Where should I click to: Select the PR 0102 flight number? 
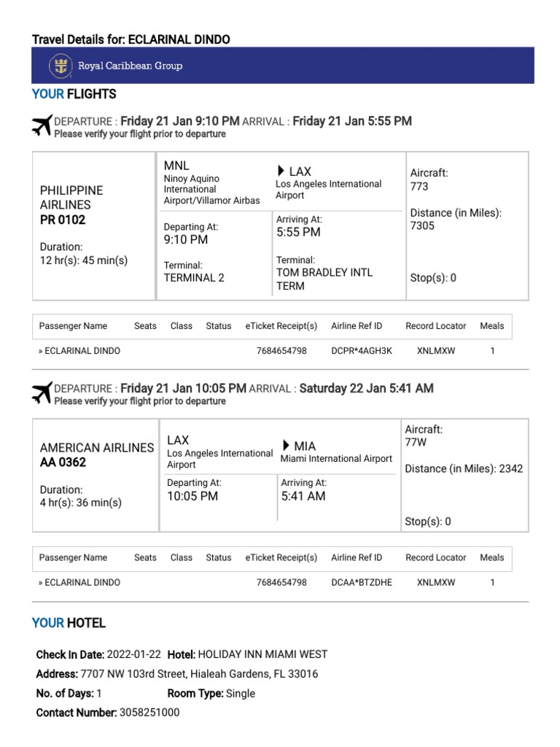tap(63, 220)
